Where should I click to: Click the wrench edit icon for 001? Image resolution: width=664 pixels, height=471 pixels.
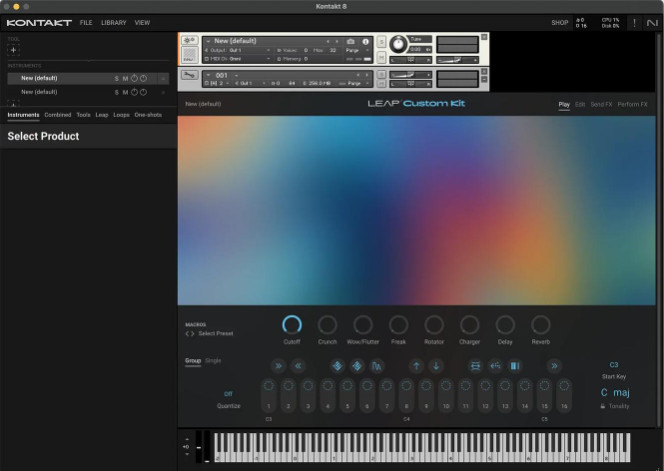(189, 75)
